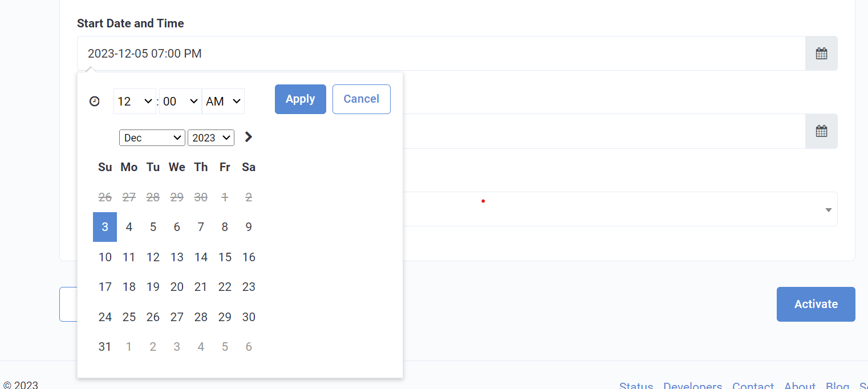Select highlighted date 3 in calendar
Image resolution: width=868 pixels, height=389 pixels.
(x=105, y=227)
